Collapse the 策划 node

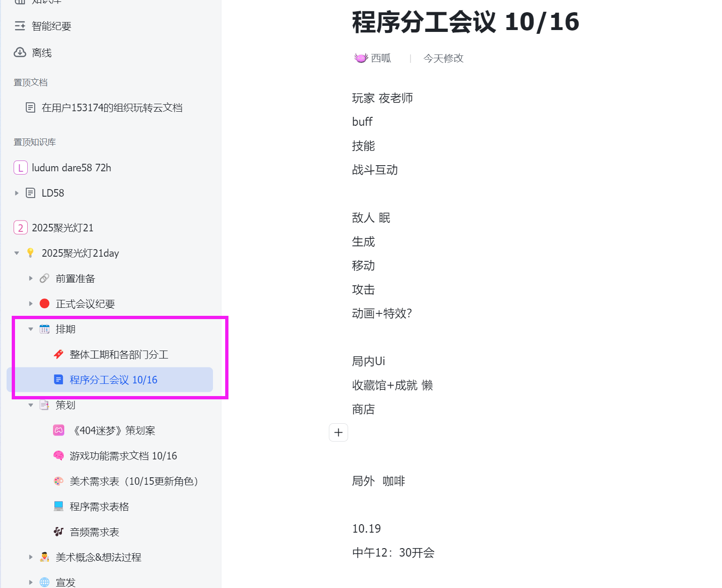click(x=31, y=405)
